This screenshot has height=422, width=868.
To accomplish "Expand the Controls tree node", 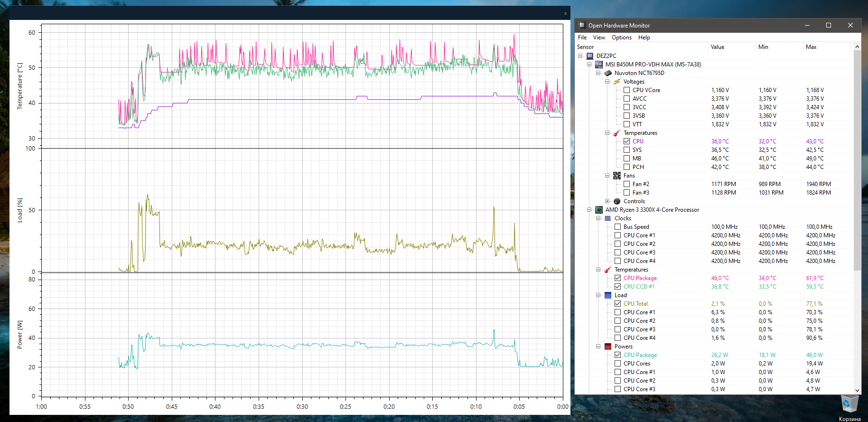I will 607,201.
